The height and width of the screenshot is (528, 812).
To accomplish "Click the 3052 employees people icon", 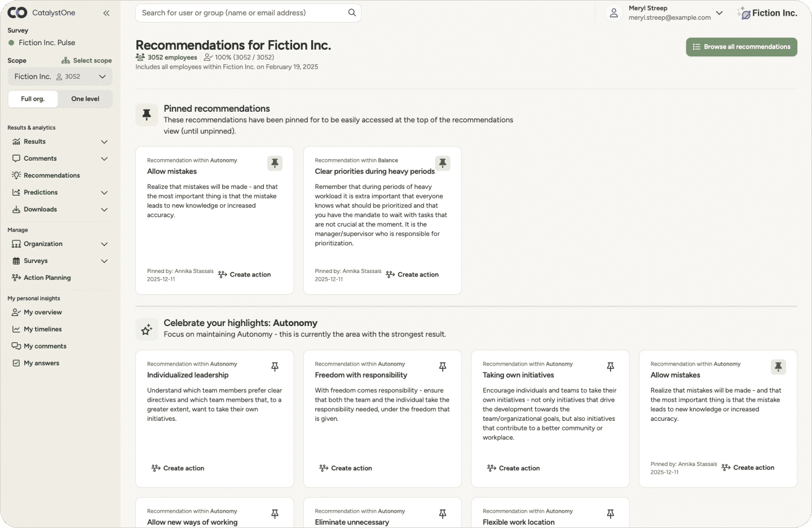I will click(140, 57).
